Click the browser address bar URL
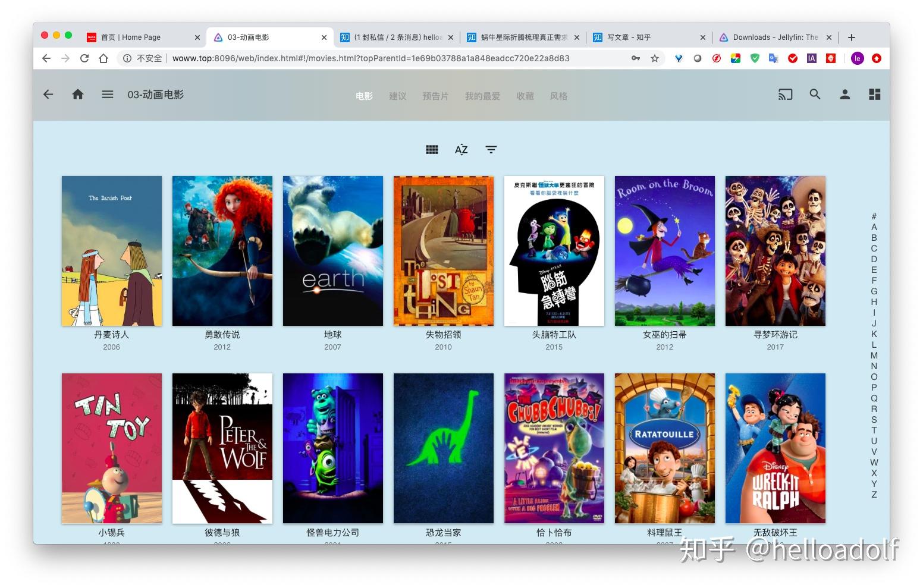This screenshot has height=588, width=923. coord(371,58)
